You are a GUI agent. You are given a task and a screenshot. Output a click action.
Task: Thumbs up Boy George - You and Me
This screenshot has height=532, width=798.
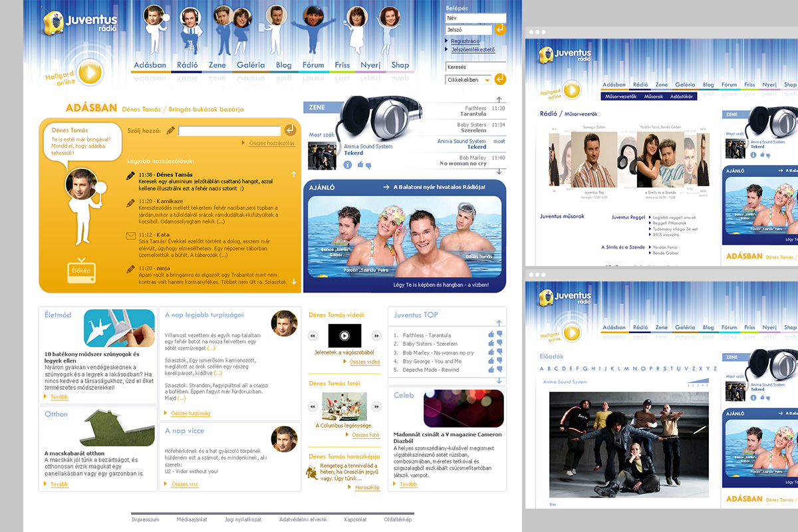491,360
